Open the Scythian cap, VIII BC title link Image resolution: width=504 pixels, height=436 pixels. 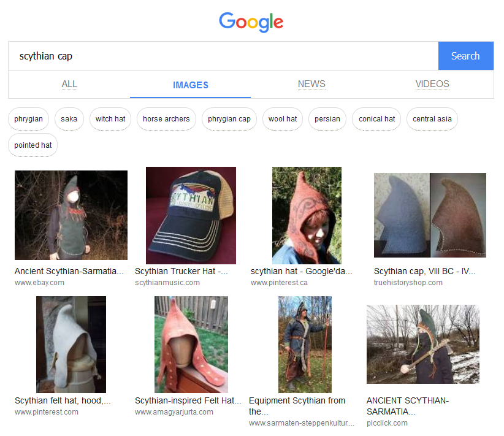point(425,272)
